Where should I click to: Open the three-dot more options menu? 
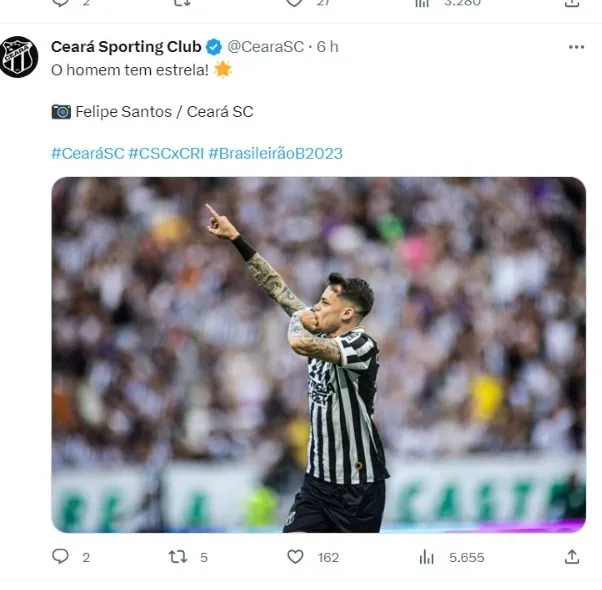[576, 47]
